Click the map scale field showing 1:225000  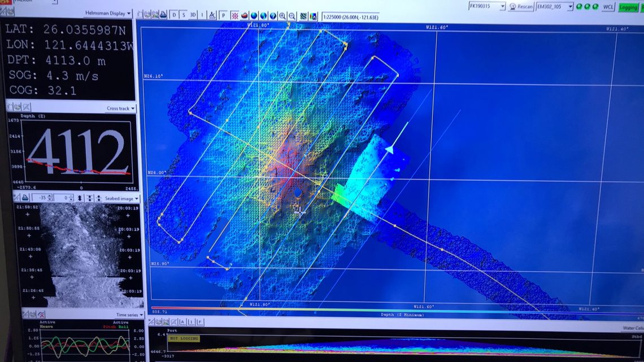(350, 18)
